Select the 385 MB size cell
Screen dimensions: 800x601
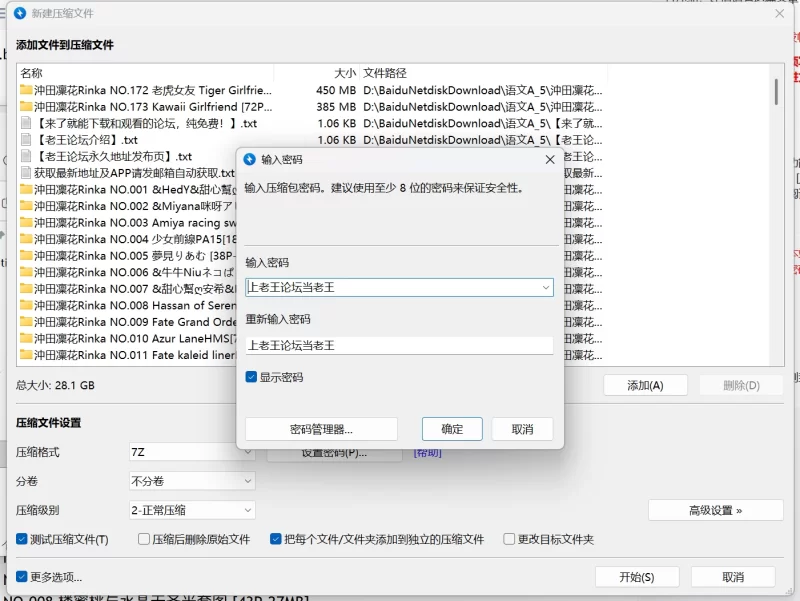tap(336, 107)
